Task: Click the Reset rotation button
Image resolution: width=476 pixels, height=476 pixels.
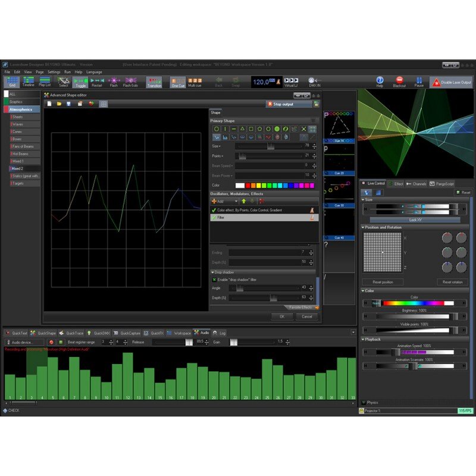Action: click(452, 282)
